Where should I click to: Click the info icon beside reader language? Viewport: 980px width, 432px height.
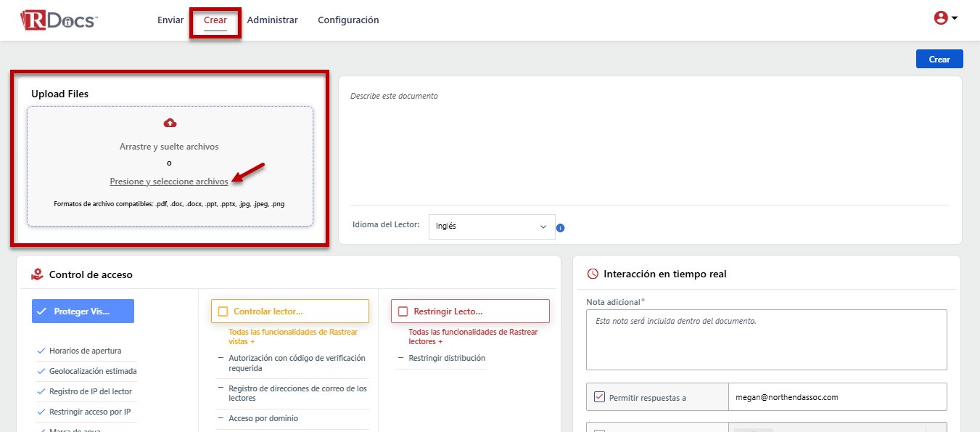click(560, 227)
